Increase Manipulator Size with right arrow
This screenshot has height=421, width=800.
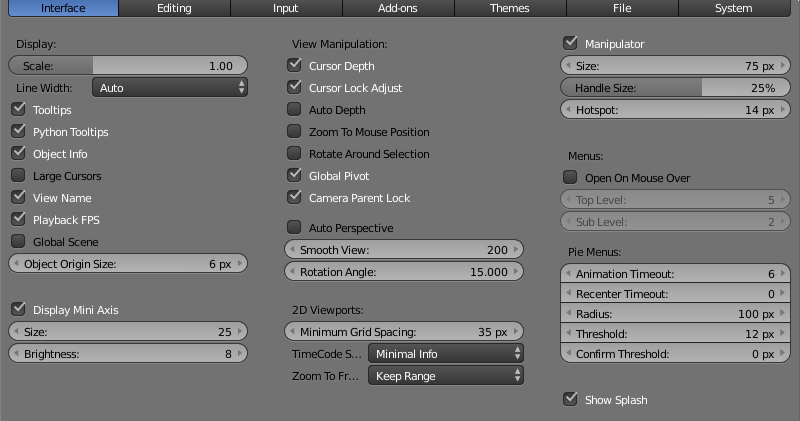coord(781,66)
